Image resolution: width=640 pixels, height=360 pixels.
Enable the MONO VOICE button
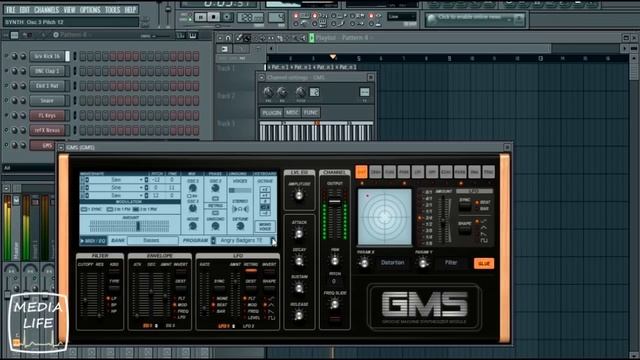pyautogui.click(x=264, y=227)
